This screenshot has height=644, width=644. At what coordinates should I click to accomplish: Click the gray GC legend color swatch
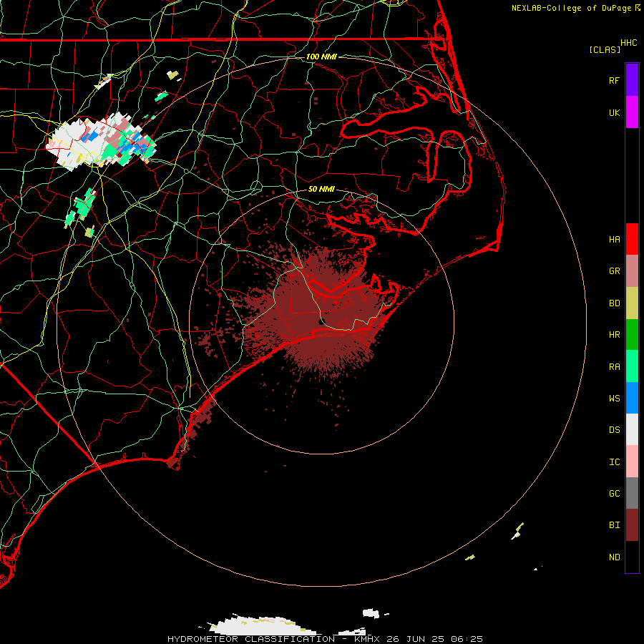point(632,493)
